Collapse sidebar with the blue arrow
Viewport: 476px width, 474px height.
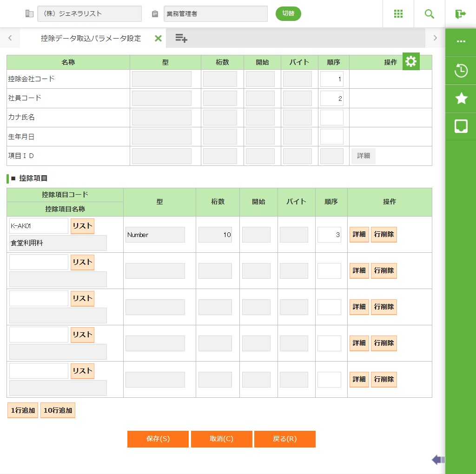(438, 460)
